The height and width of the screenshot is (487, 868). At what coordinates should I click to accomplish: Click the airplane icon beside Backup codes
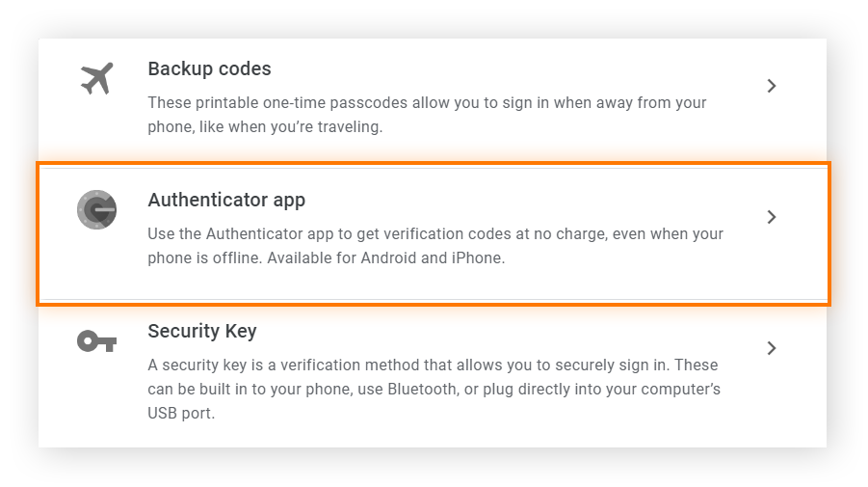click(96, 79)
